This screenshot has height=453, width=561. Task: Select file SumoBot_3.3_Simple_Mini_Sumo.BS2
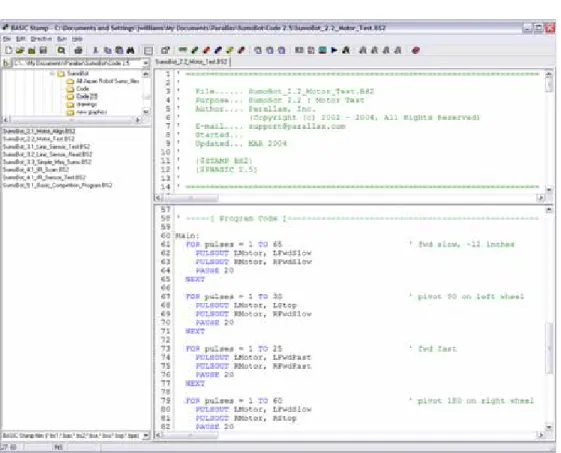pyautogui.click(x=47, y=162)
